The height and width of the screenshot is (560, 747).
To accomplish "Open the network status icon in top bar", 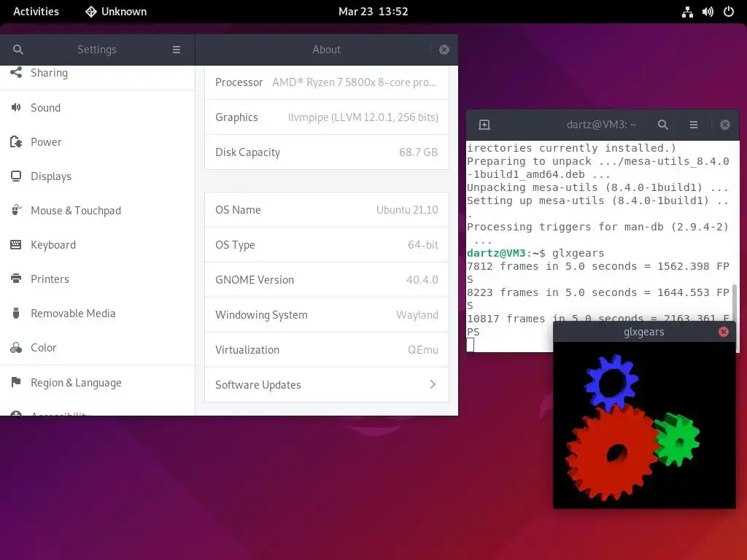I will [x=687, y=12].
